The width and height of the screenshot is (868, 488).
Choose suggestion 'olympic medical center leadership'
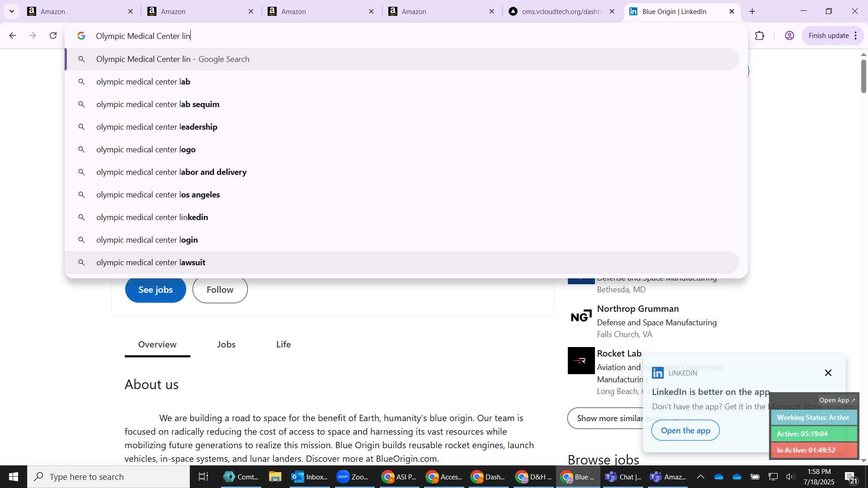coord(402,127)
